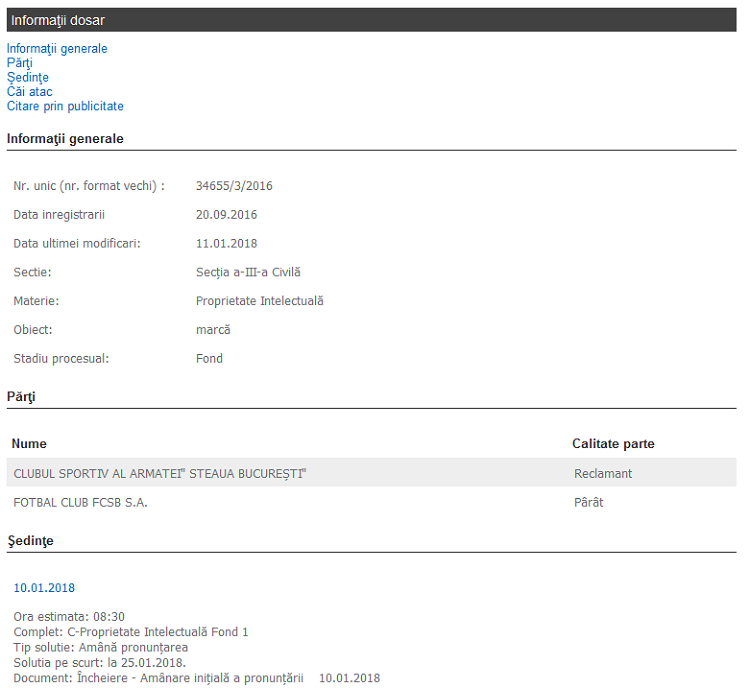Open the Informaţii generale anchor link
The height and width of the screenshot is (688, 750).
coord(57,49)
